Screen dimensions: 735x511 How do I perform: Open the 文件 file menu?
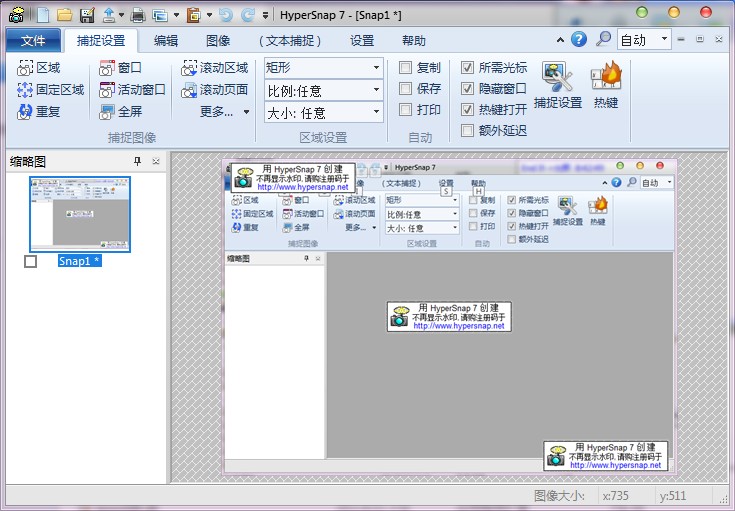coord(33,41)
